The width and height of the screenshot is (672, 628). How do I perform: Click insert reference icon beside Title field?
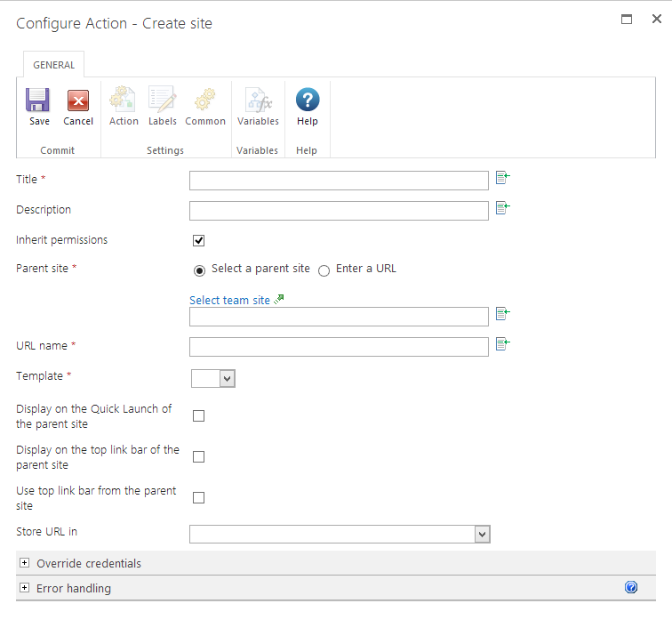pos(502,179)
